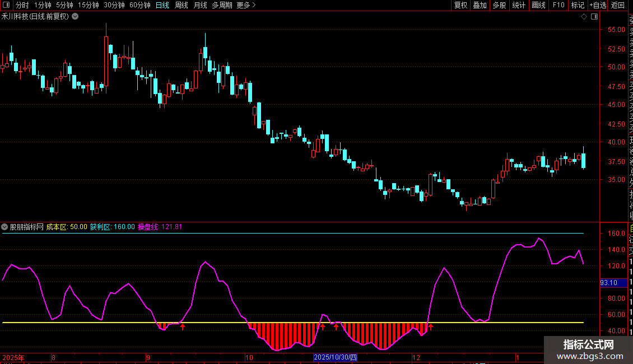The height and width of the screenshot is (364, 633).
Task: Open the 统计 statistics tool
Action: pos(519,5)
